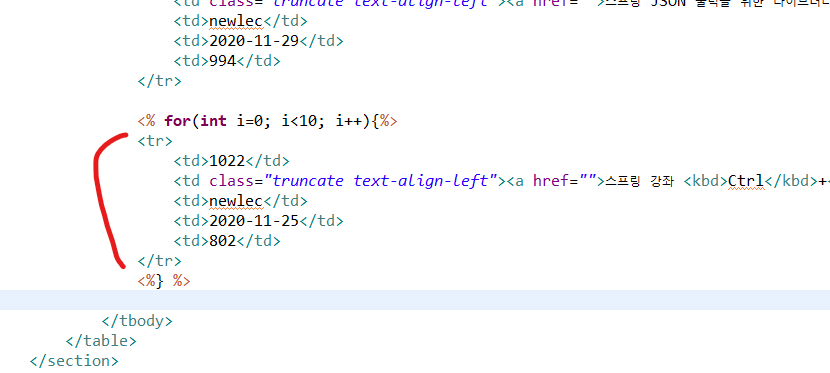Click the date text 2020-11-29

pos(254,41)
